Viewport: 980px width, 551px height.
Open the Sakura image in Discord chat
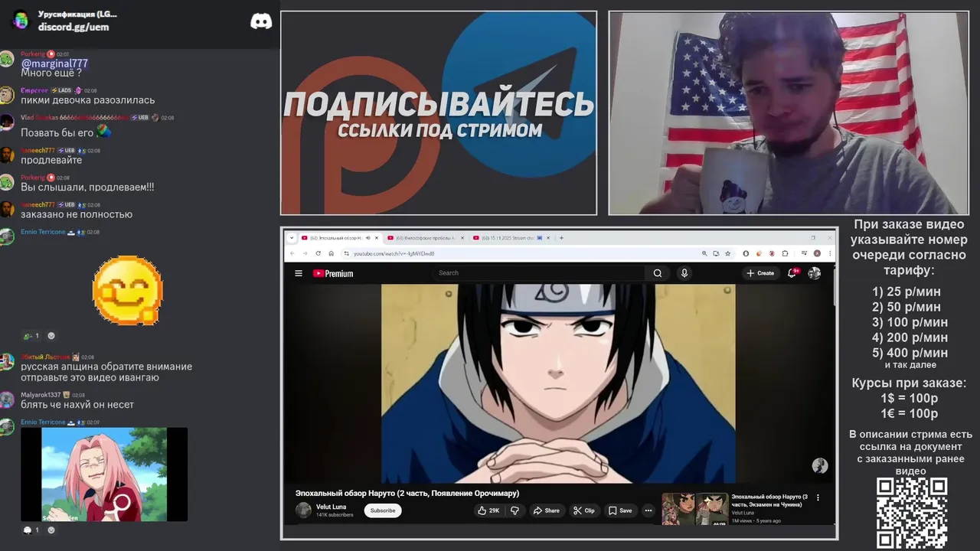pyautogui.click(x=104, y=474)
